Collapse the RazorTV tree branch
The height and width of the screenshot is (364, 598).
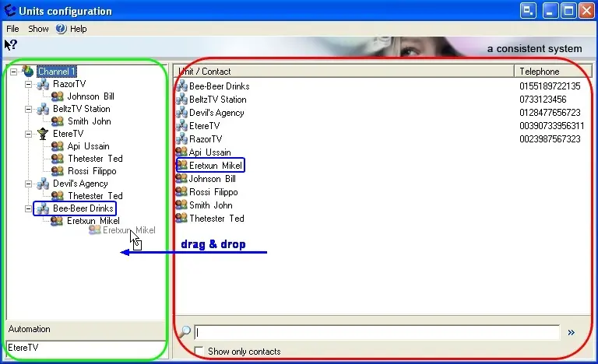(x=28, y=84)
